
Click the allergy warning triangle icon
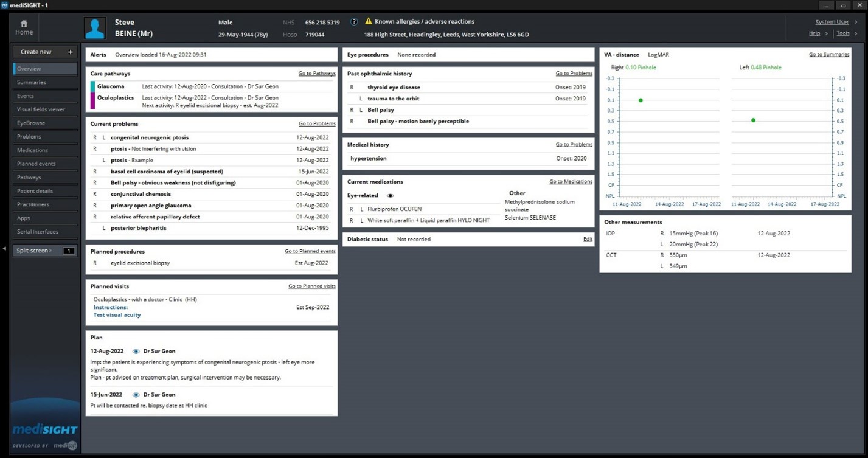point(368,21)
